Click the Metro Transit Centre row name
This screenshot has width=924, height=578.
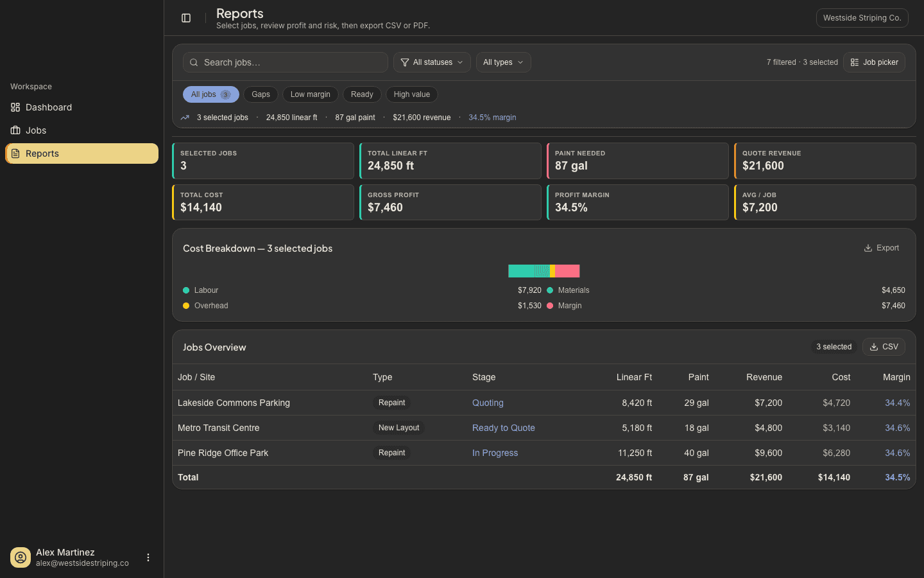219,428
